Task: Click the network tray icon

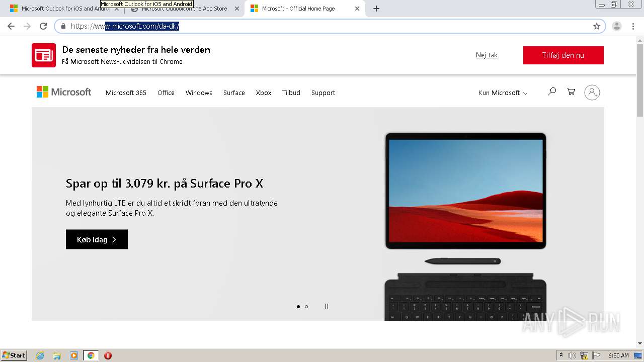Action: click(584, 355)
